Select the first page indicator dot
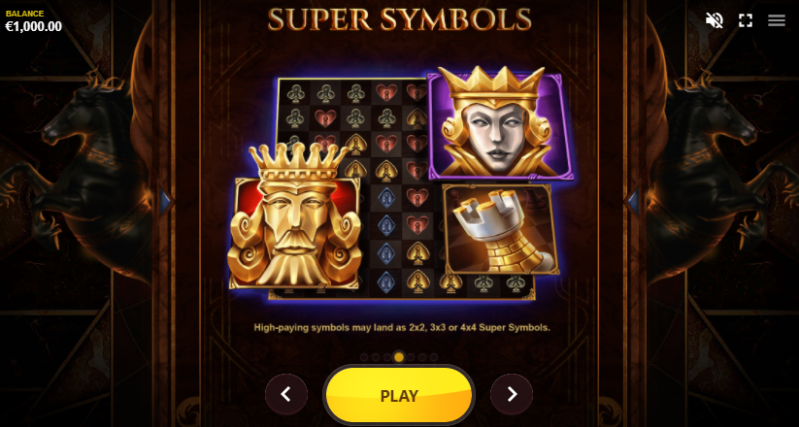The image size is (799, 427). click(x=364, y=357)
